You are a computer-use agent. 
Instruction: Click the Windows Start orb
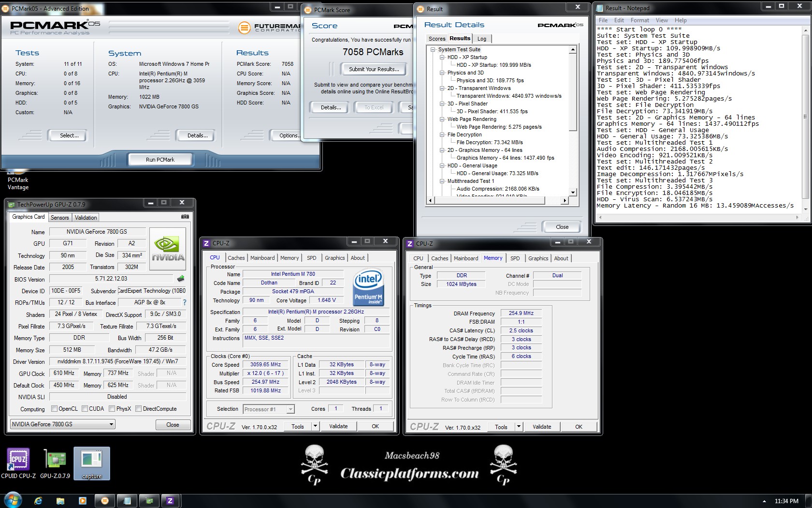click(x=13, y=501)
